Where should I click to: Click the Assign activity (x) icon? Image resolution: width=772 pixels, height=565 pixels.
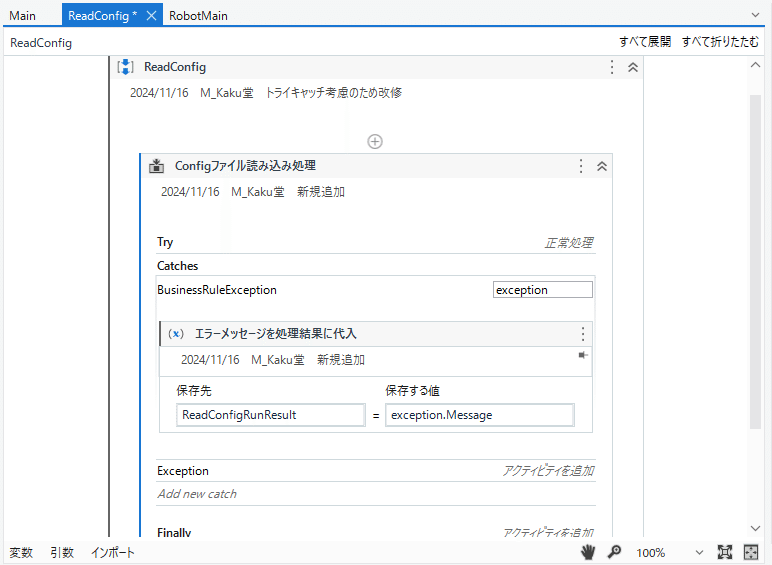(x=175, y=334)
